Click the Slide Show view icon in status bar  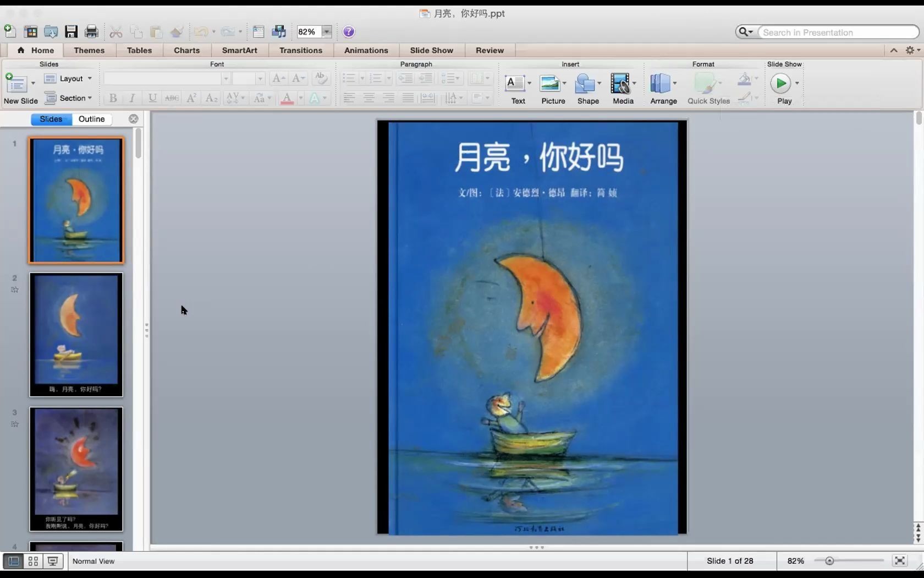click(53, 561)
